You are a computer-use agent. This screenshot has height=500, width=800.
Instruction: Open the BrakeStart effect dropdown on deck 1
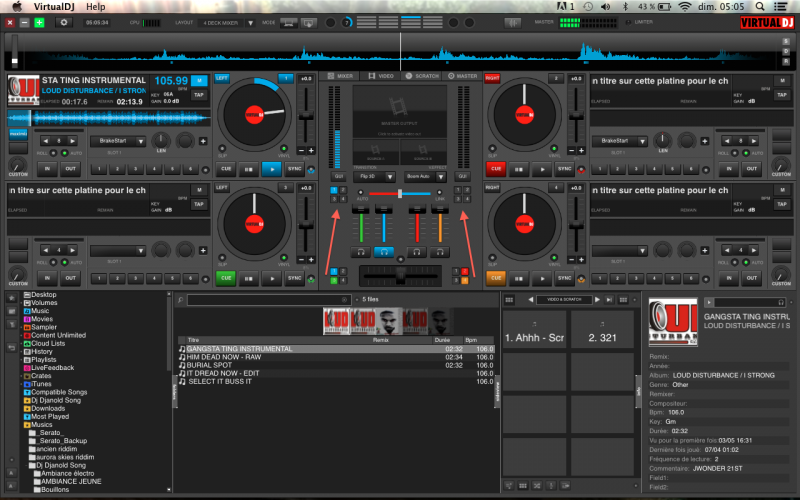[118, 141]
